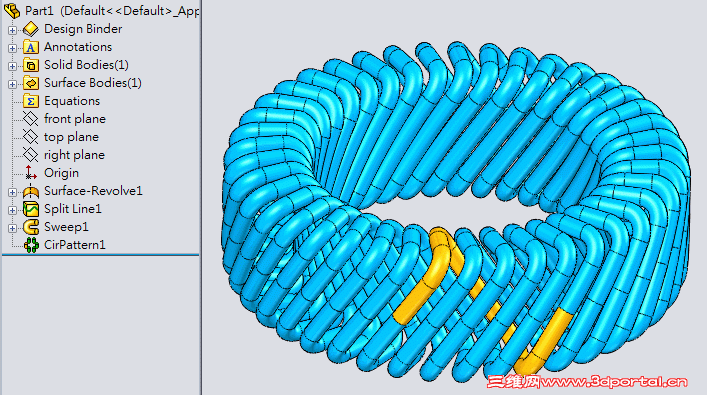Expand the Surface-Revolve1 feature
Image resolution: width=707 pixels, height=395 pixels.
(12, 193)
